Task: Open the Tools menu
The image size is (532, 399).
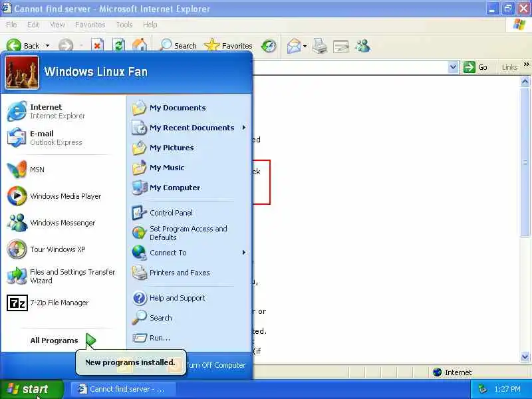Action: [x=124, y=25]
